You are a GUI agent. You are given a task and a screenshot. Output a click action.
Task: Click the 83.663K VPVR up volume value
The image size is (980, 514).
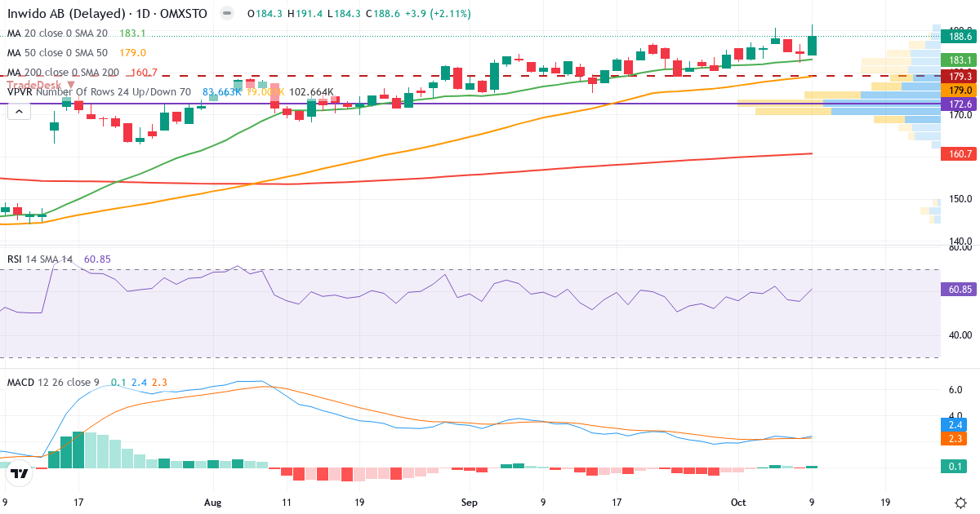pos(222,92)
